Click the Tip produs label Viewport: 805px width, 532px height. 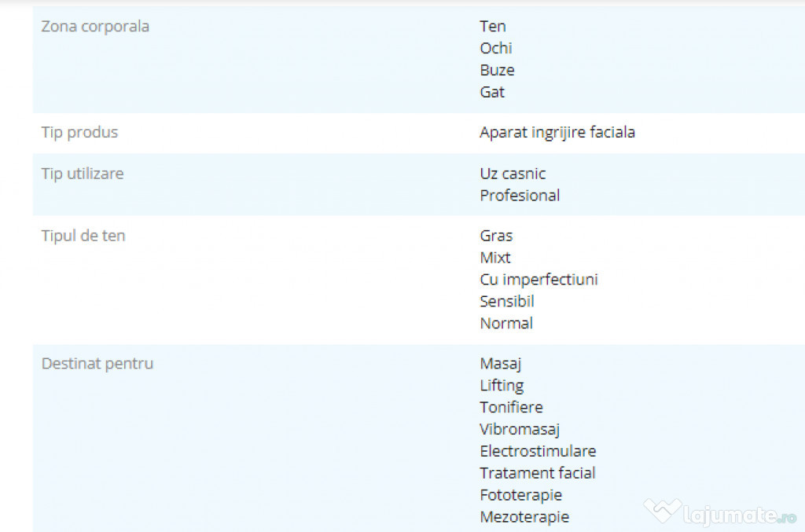coord(79,132)
